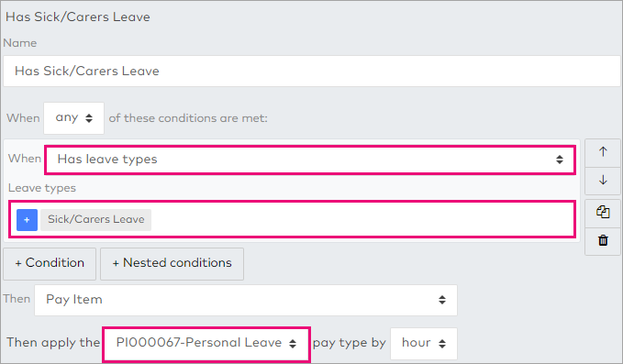Screen dimensions: 623x364
Task: Click the arrows on 'Pay Item' selector
Action: [x=442, y=300]
